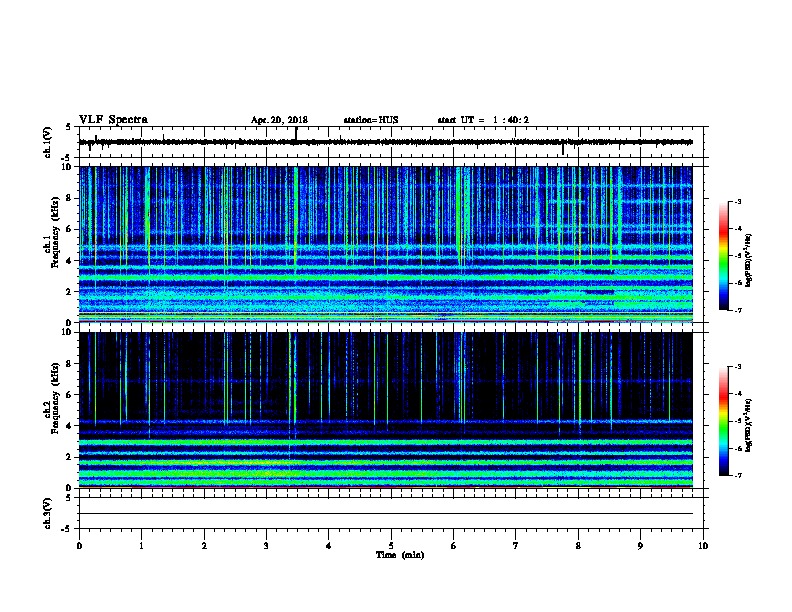Click the time axis tick label "3"
The width and height of the screenshot is (792, 612).
[266, 545]
